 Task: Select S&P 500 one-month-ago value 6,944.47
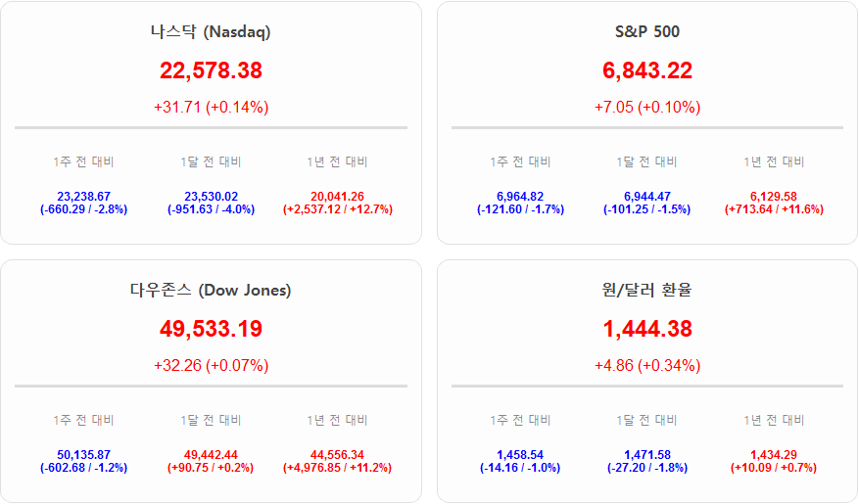coord(646,197)
